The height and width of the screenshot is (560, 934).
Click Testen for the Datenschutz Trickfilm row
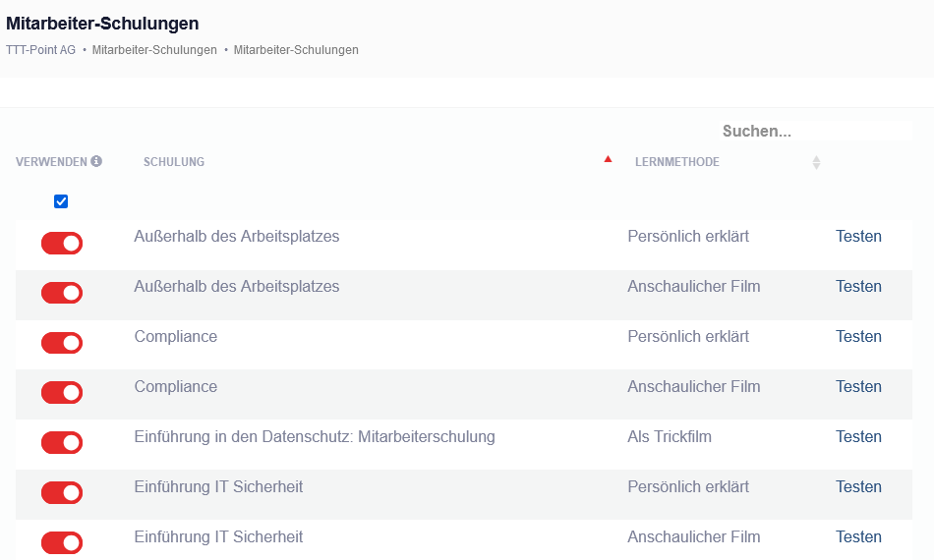point(858,437)
